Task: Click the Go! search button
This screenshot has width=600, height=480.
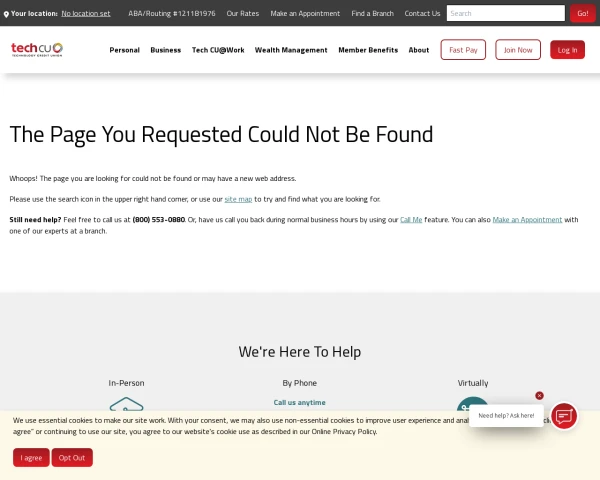Action: coord(582,13)
